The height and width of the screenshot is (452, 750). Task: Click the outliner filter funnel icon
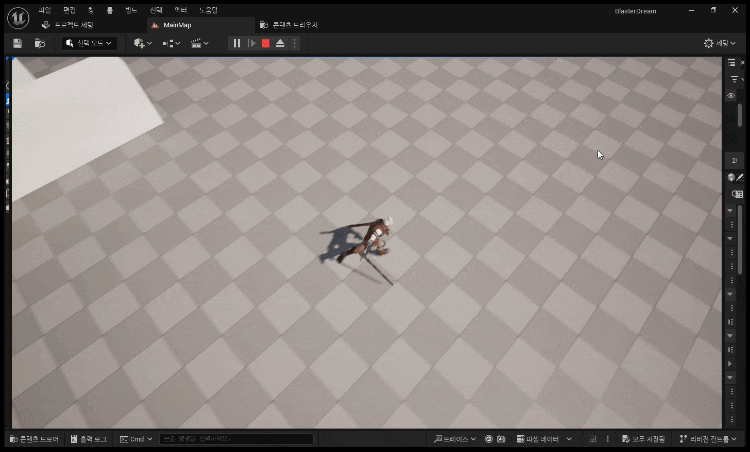click(x=735, y=79)
